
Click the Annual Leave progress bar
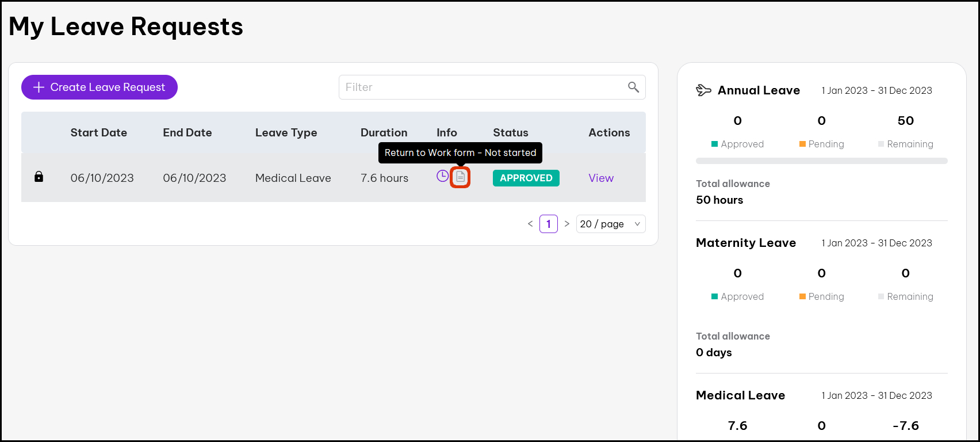[x=821, y=161]
